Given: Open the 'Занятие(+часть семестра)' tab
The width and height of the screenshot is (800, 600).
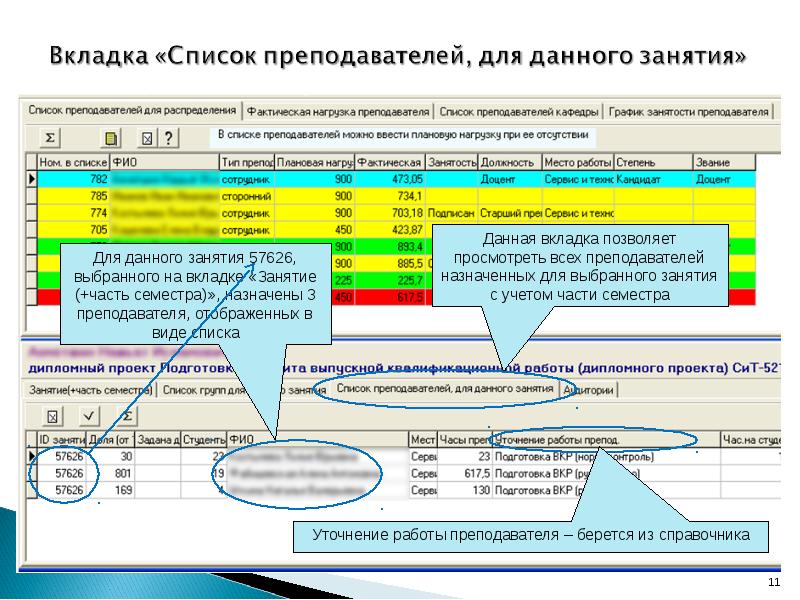Looking at the screenshot, I should coord(90,390).
